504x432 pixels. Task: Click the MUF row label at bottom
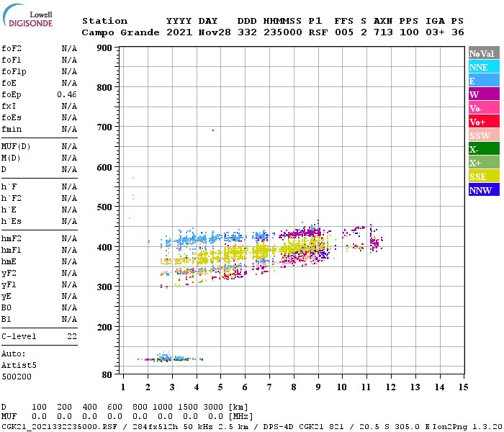click(x=9, y=417)
